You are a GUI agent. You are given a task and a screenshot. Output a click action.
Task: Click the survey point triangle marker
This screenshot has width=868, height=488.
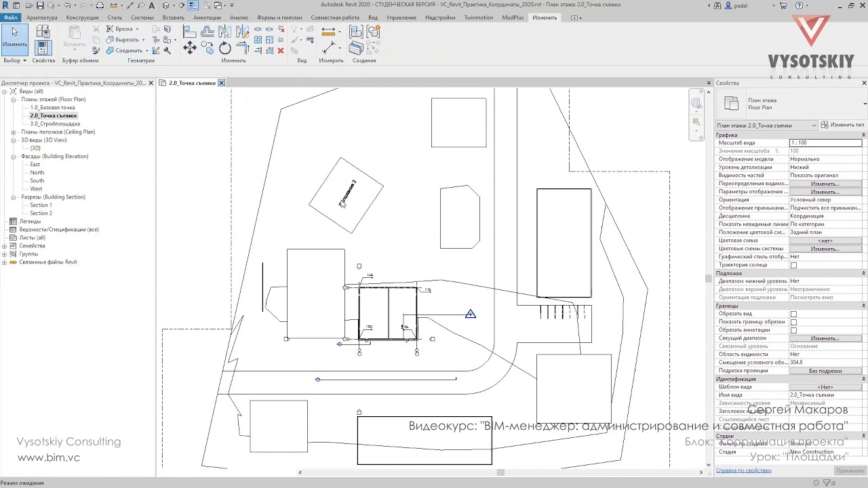click(471, 314)
